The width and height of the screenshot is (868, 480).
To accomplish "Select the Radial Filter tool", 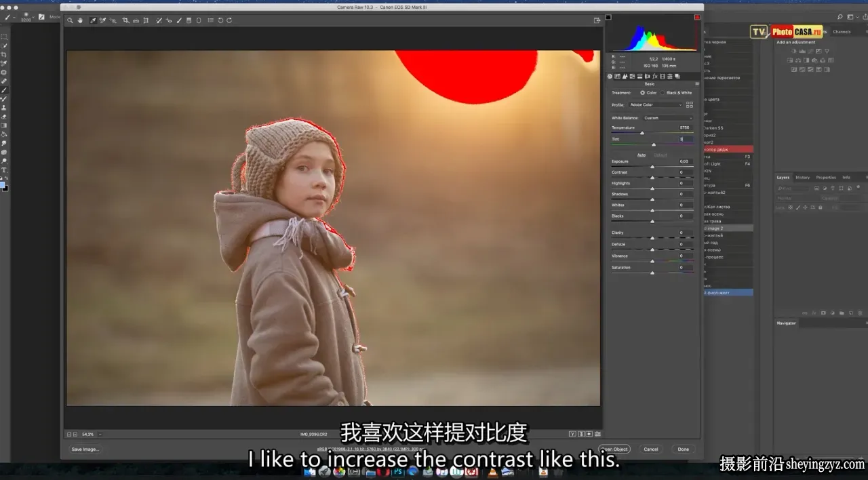I will 199,20.
